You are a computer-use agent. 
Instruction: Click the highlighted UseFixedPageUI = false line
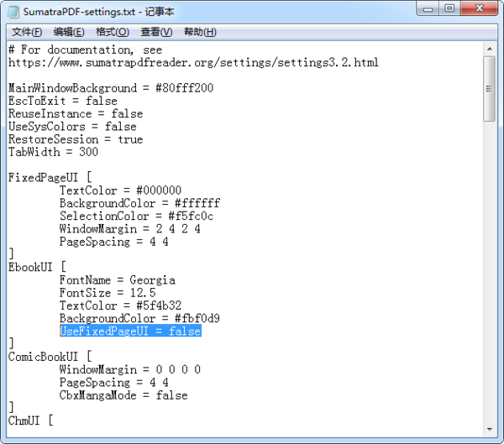click(x=130, y=331)
